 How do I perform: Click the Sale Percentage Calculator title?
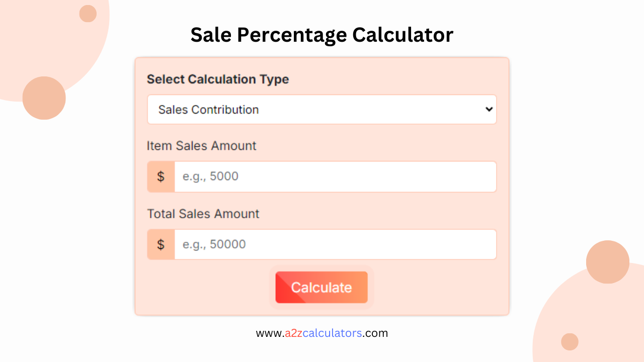(321, 35)
